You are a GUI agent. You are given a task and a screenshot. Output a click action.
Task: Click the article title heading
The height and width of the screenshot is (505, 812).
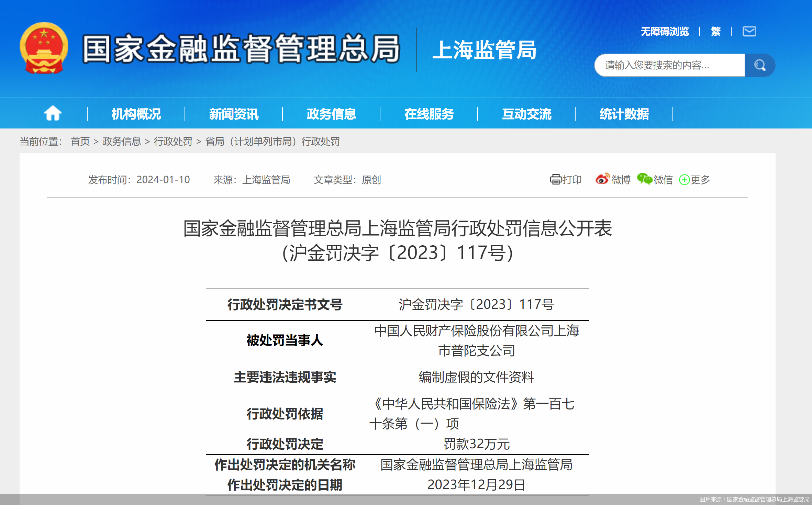click(398, 228)
